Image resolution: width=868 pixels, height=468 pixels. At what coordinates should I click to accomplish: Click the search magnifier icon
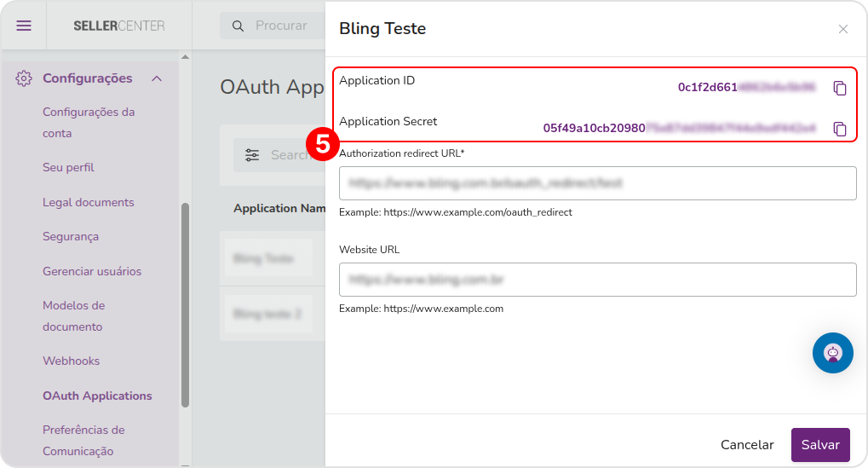tap(238, 26)
